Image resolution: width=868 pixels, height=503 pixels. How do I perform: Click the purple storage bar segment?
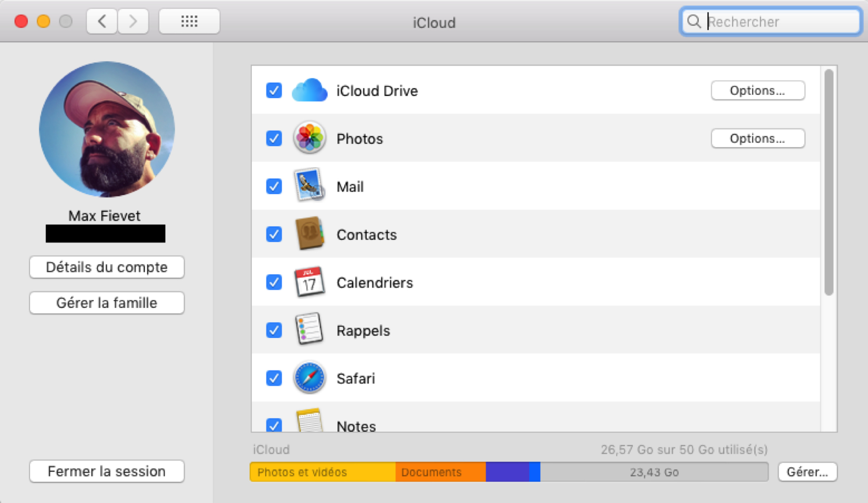(x=507, y=472)
